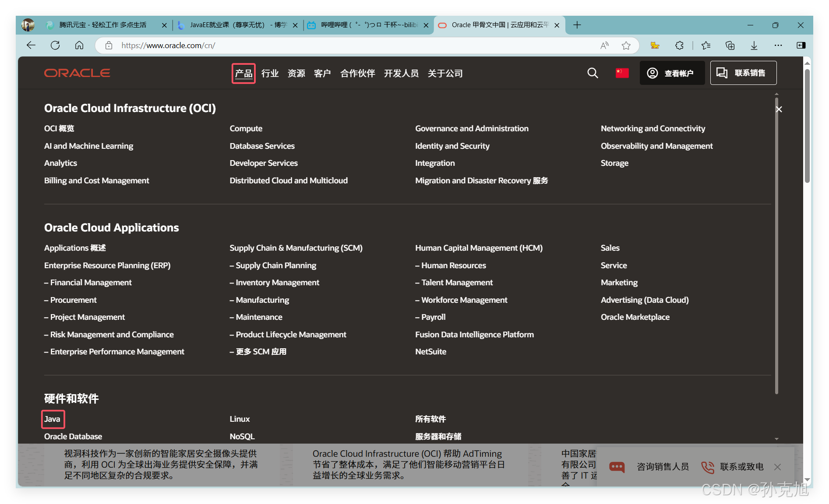Viewport: 829px width, 504px height.
Task: Open browser extensions puzzle icon
Action: click(679, 45)
